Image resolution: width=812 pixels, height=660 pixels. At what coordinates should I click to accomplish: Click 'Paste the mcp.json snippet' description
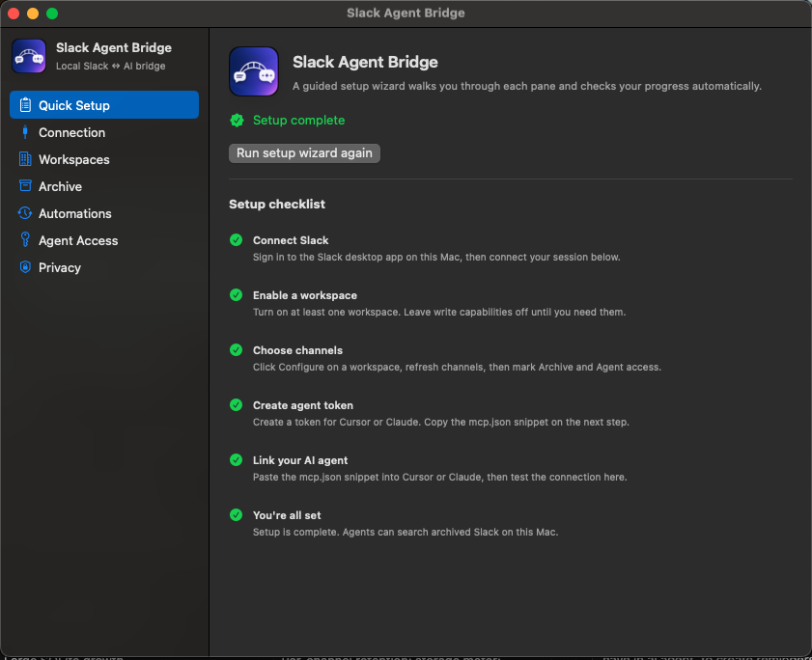[x=439, y=477]
